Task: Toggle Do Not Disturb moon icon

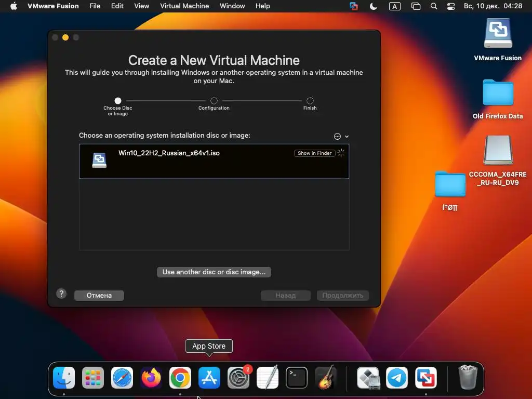Action: 373,6
